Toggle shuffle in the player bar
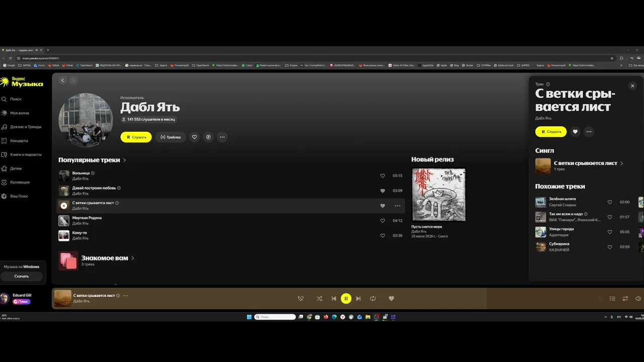This screenshot has width=644, height=362. (319, 299)
